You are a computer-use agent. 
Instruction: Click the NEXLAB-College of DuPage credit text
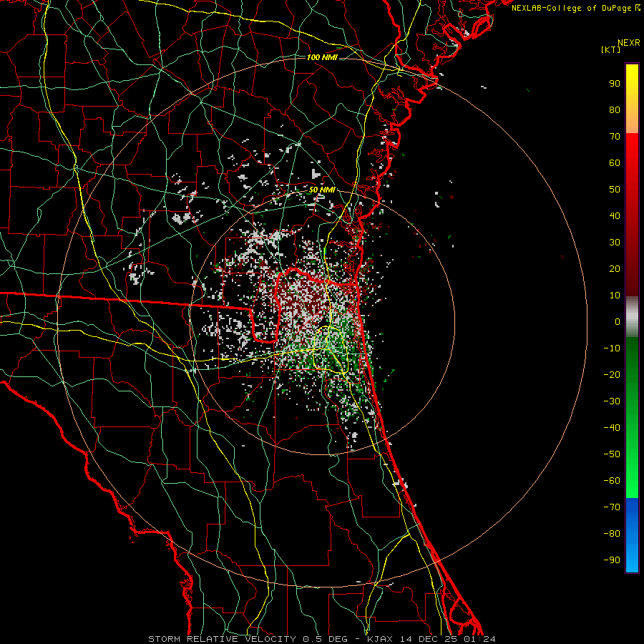576,8
